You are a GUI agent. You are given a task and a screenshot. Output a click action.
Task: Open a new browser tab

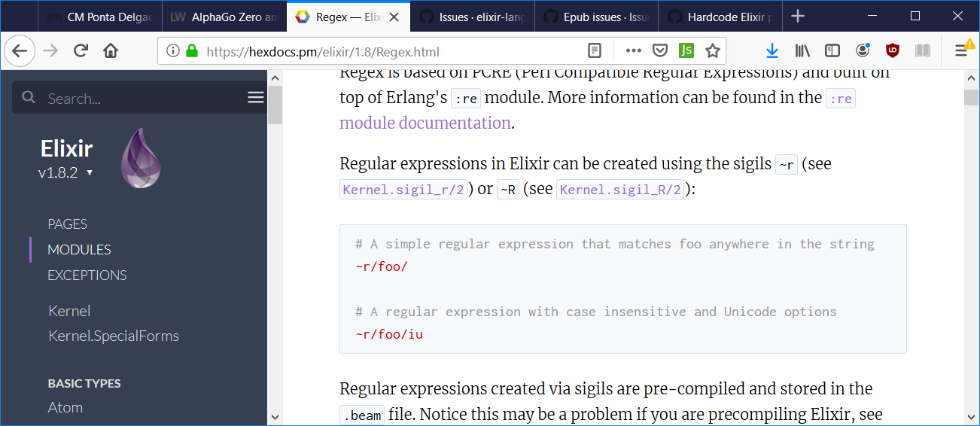[798, 16]
